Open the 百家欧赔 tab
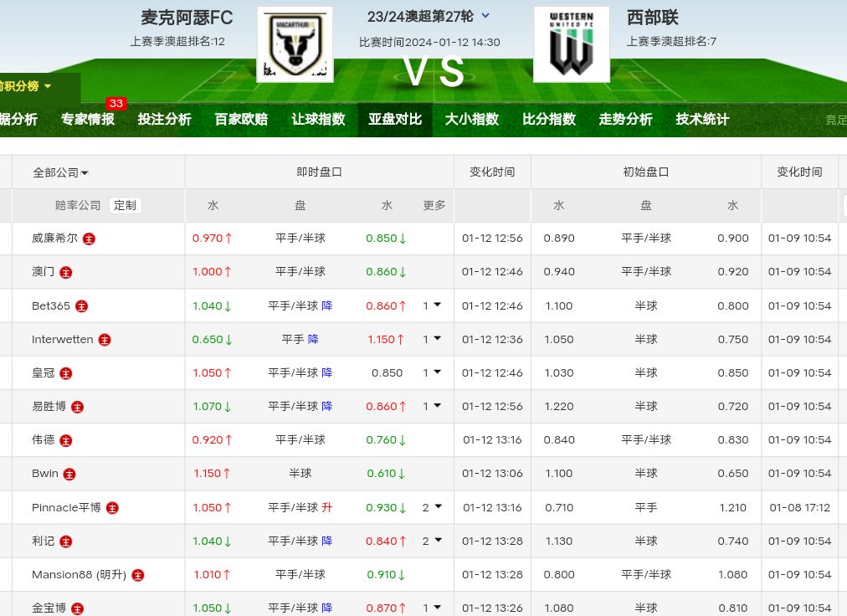This screenshot has height=616, width=847. (241, 120)
